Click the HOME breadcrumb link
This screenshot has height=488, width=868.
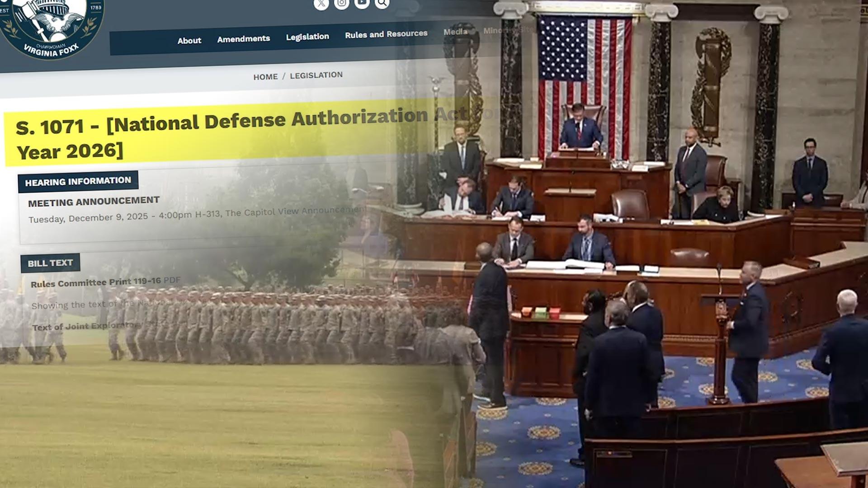265,77
